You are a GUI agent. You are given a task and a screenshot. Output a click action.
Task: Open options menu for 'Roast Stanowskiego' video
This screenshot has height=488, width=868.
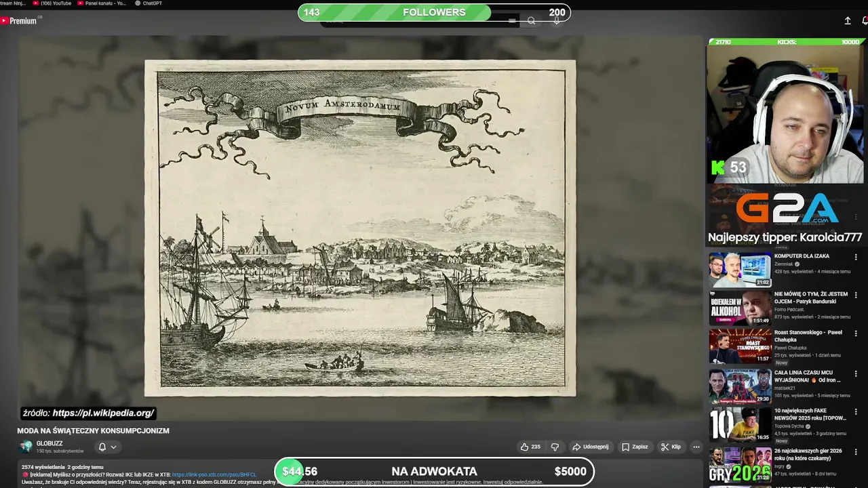(856, 333)
